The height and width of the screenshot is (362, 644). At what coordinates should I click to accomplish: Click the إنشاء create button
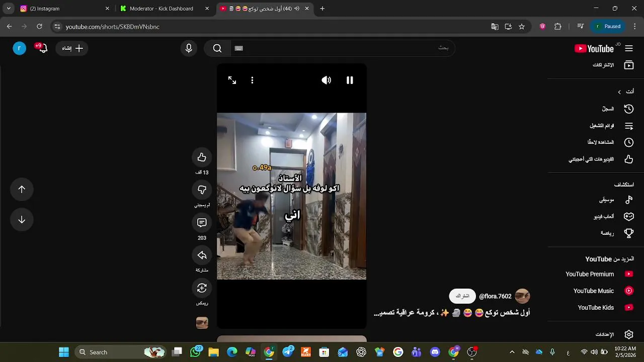pos(72,48)
